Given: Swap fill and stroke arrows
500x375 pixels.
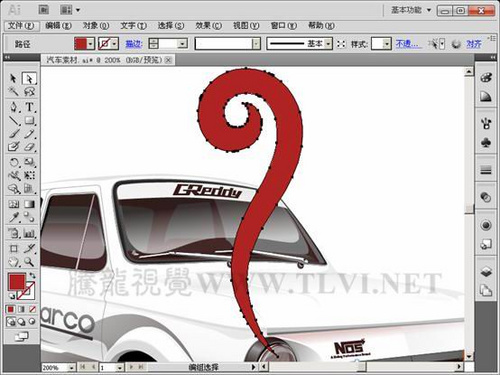Looking at the screenshot, I should (x=32, y=275).
